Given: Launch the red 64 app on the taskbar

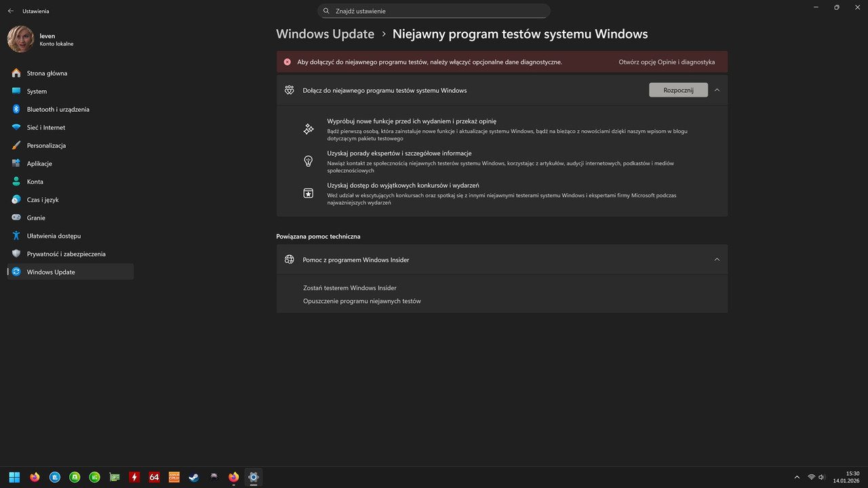Looking at the screenshot, I should (154, 477).
